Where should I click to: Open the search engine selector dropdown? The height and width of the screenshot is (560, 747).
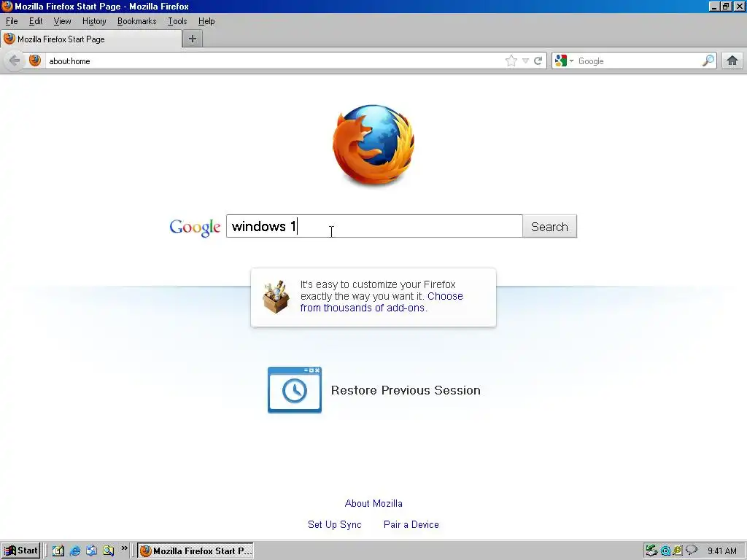(x=564, y=61)
